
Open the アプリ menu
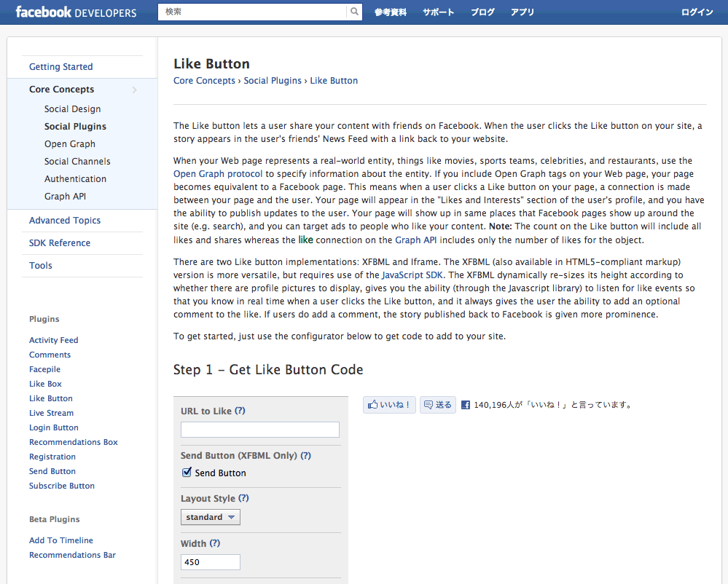pos(522,12)
